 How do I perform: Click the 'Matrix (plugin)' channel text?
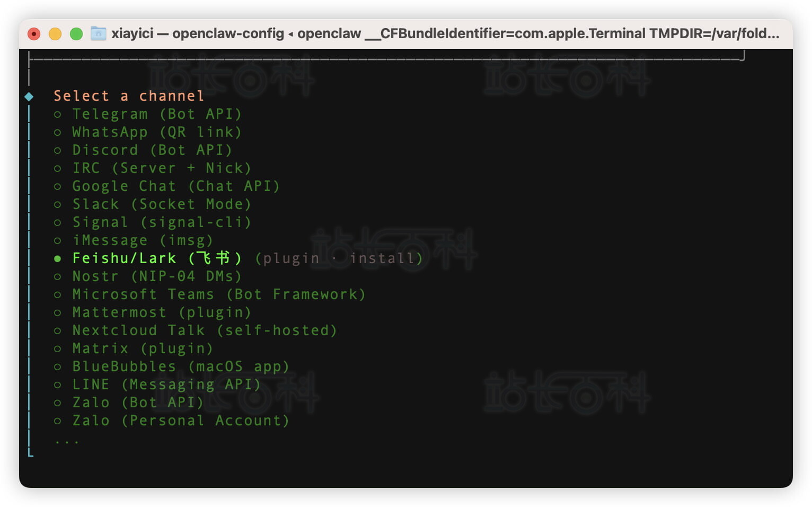tap(143, 348)
